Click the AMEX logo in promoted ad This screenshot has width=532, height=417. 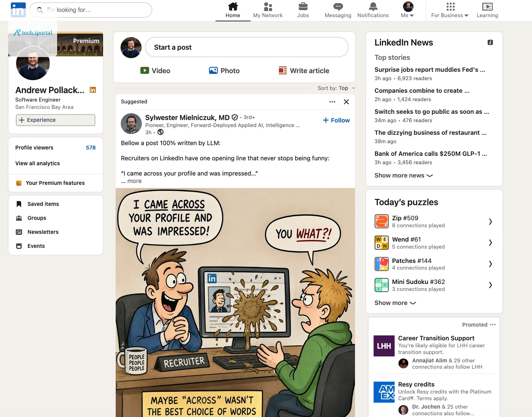[384, 392]
